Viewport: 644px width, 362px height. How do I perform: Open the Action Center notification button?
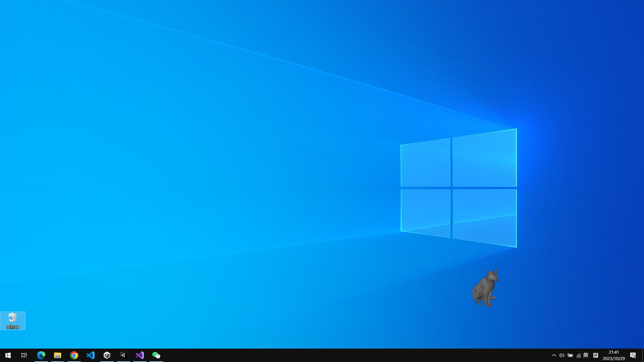click(x=633, y=355)
